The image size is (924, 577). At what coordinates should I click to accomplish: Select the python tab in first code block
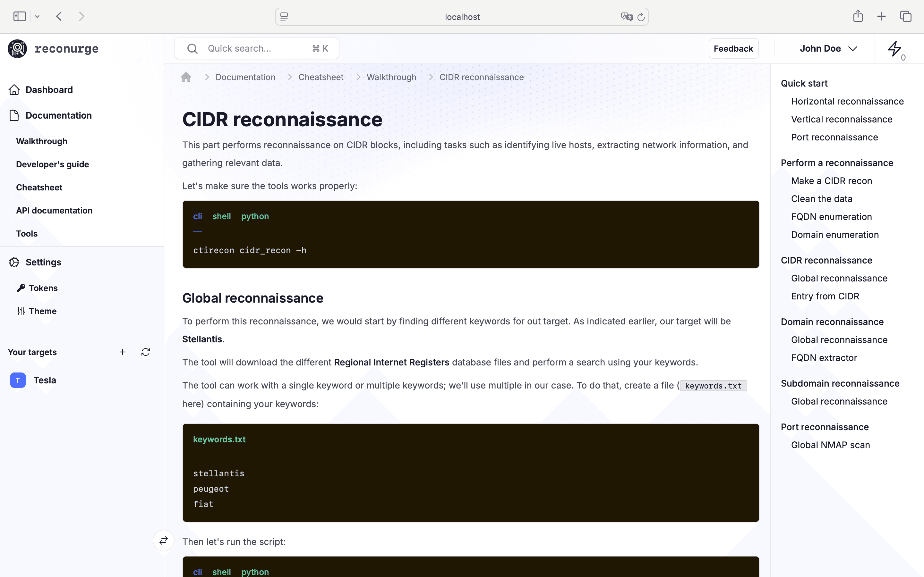pos(255,216)
